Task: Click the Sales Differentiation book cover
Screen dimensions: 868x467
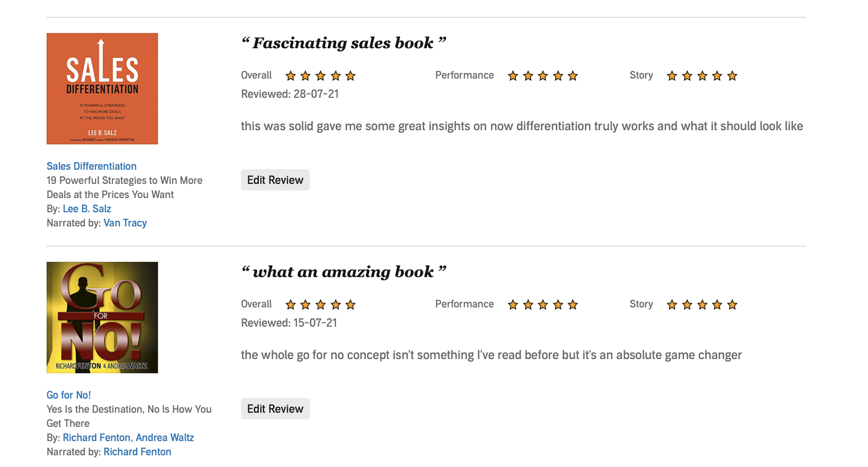Action: (102, 88)
